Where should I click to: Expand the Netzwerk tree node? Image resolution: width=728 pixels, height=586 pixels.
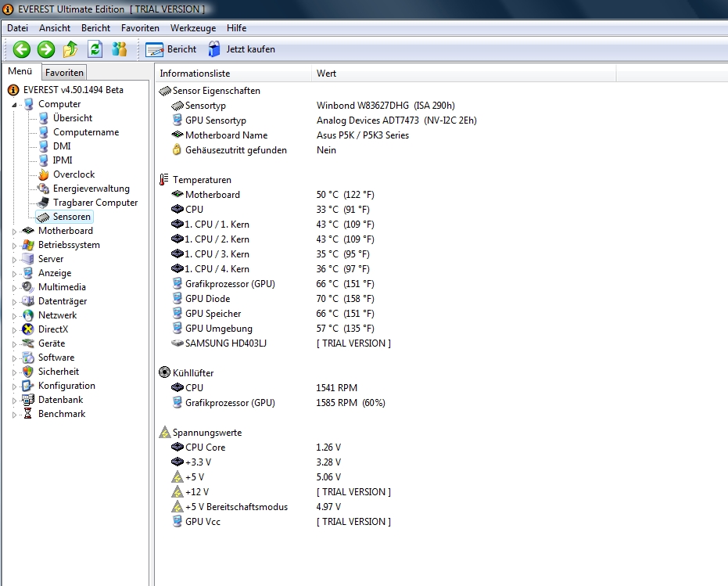(x=14, y=316)
